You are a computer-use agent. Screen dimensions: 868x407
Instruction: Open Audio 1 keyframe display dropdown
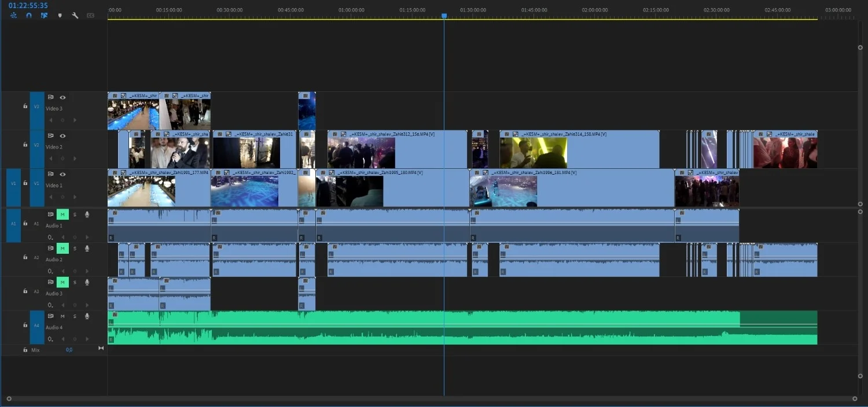point(50,237)
